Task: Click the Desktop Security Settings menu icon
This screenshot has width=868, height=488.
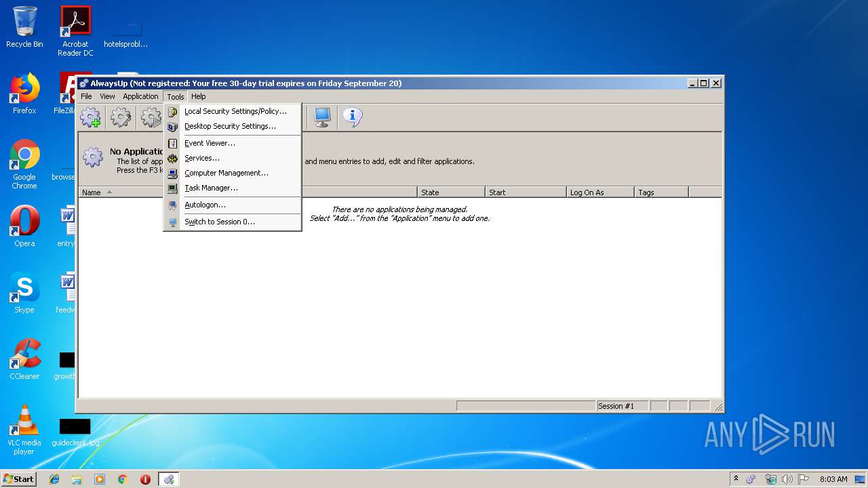Action: pyautogui.click(x=173, y=126)
